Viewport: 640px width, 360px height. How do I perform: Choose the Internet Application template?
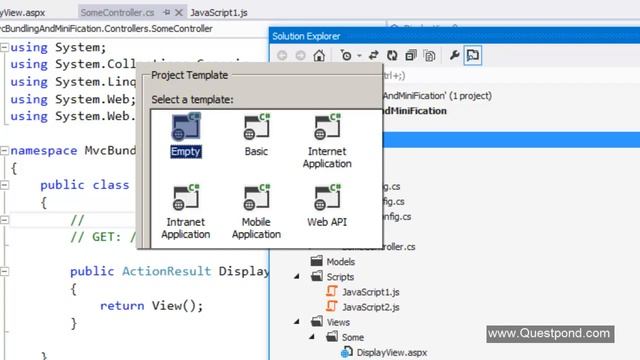click(x=327, y=141)
